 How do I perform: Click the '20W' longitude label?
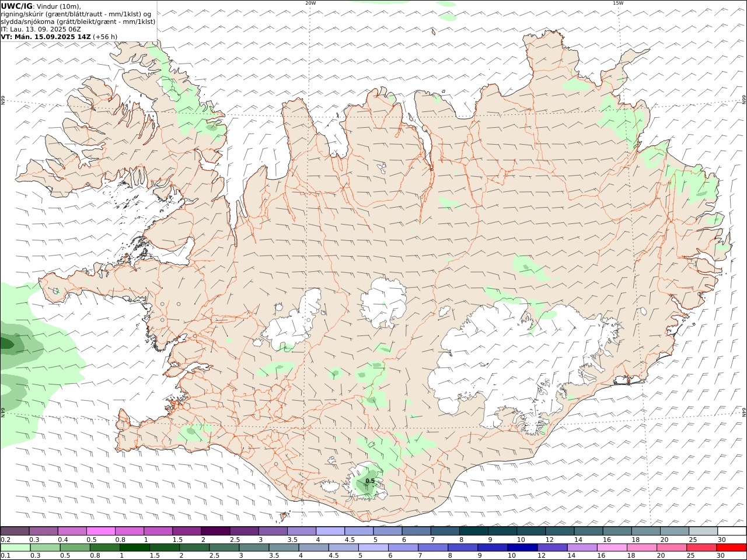[310, 3]
